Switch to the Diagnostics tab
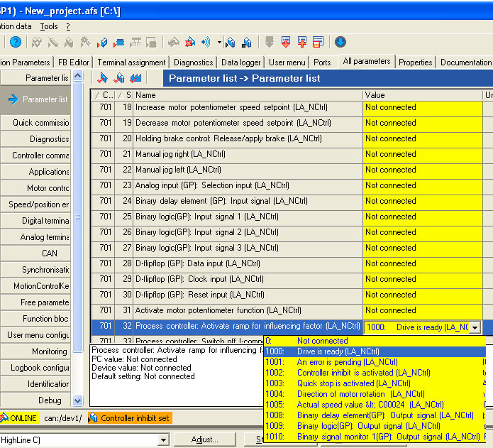This screenshot has width=493, height=448. [193, 62]
